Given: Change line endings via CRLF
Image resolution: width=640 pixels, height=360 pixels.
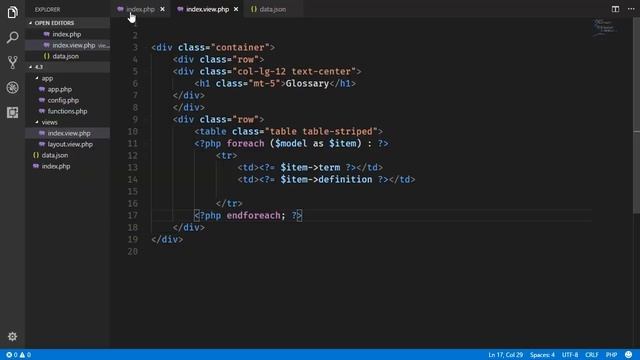Looking at the screenshot, I should point(591,355).
